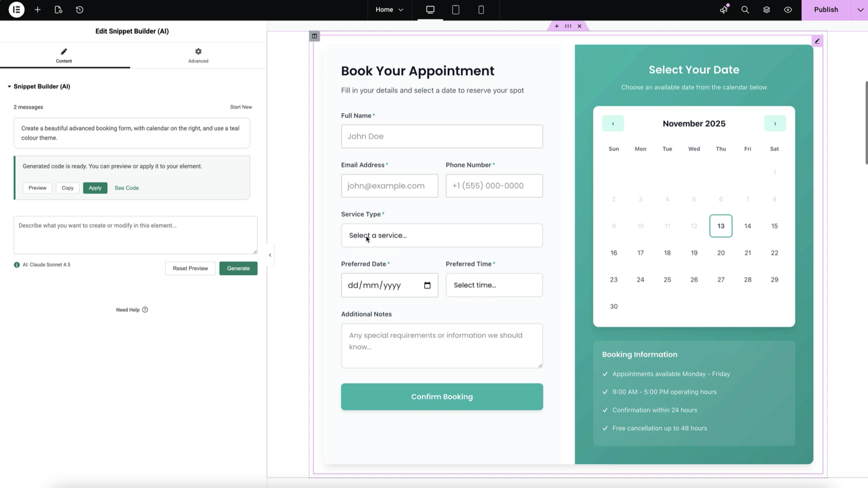Open the Structure navigator panel
Screen dimensions: 868x488
(766, 10)
